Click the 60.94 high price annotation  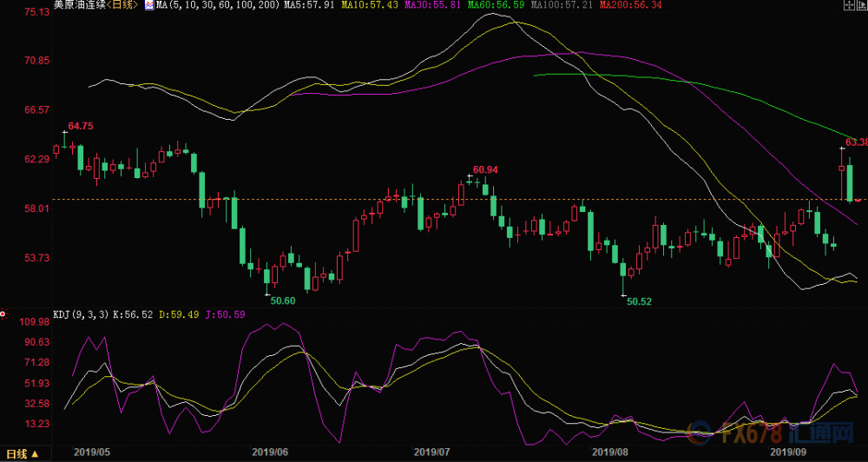click(x=485, y=169)
